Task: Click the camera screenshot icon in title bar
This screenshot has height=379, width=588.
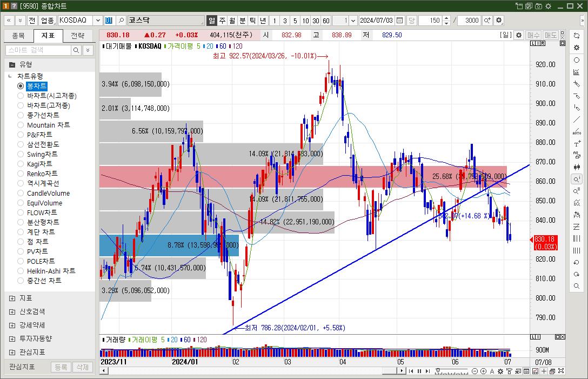Action: coord(538,6)
